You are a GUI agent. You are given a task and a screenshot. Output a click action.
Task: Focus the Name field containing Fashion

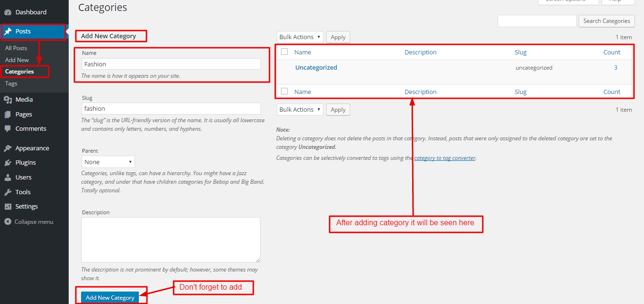tap(171, 64)
